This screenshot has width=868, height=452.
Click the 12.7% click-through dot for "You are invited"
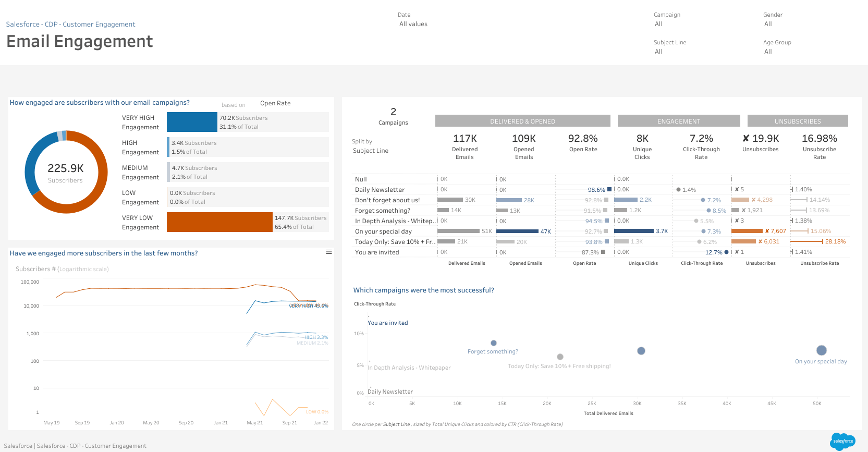coord(726,252)
